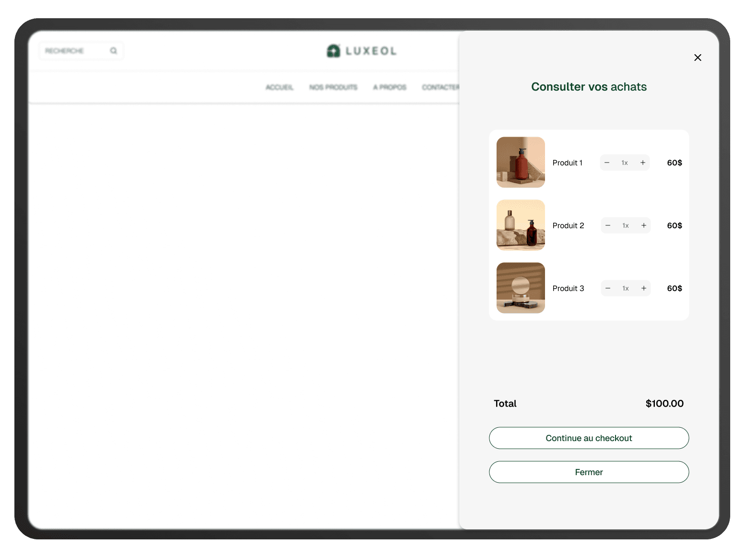Click the Continue au checkout button
The height and width of the screenshot is (560, 747).
click(x=589, y=438)
